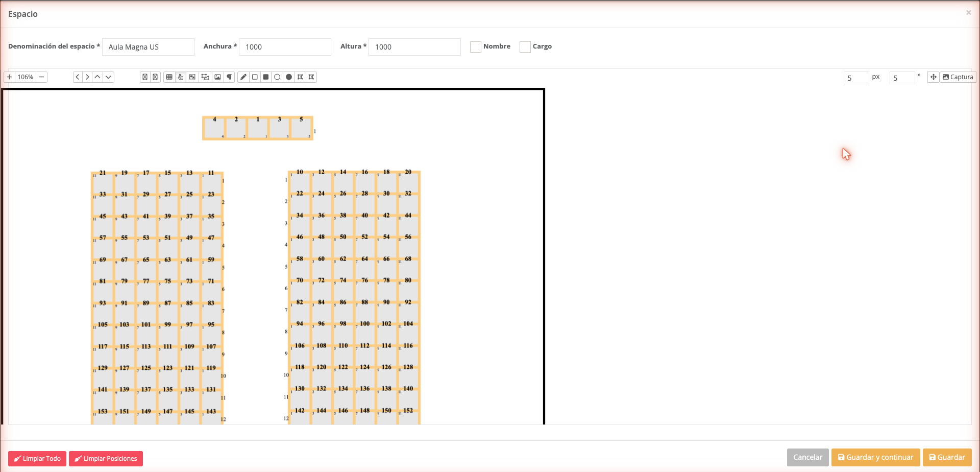
Task: Select the filled circle shape tool
Action: pos(289,77)
